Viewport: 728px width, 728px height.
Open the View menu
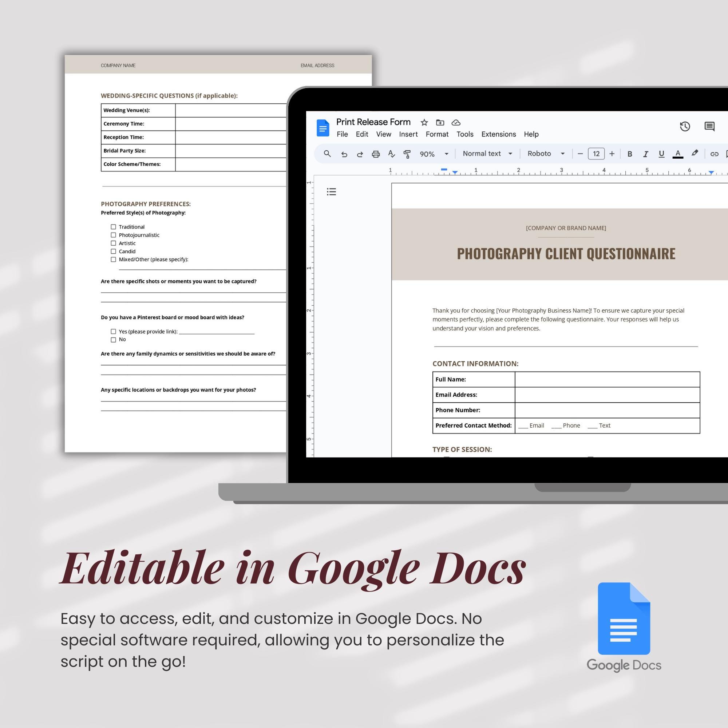384,134
